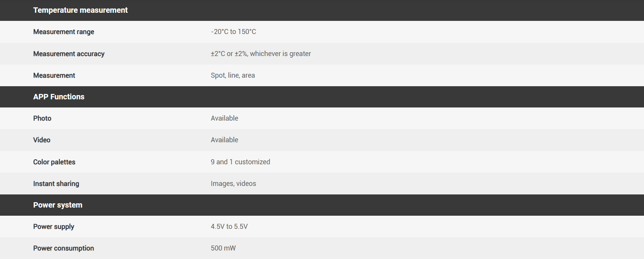The height and width of the screenshot is (259, 644).
Task: Click the Power system section header
Action: [x=58, y=205]
